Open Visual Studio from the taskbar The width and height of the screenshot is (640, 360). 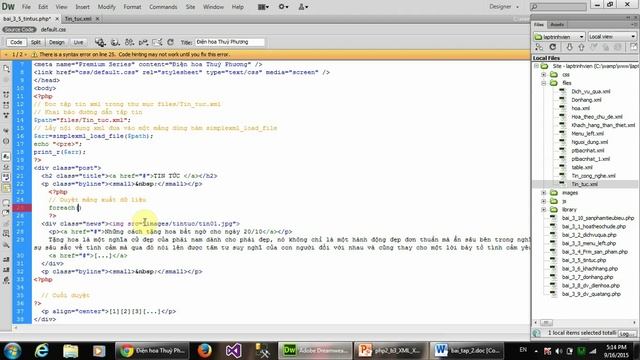(233, 350)
